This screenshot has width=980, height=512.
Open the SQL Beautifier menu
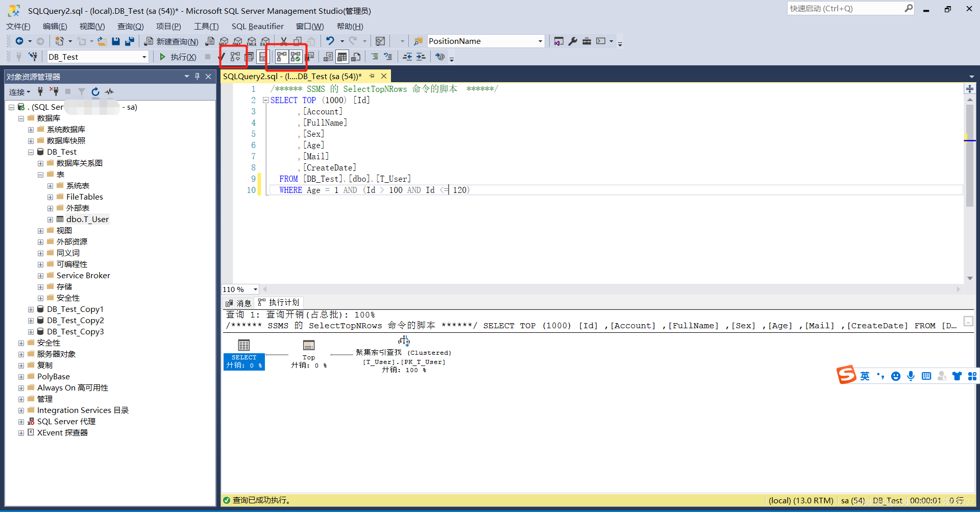[x=257, y=26]
